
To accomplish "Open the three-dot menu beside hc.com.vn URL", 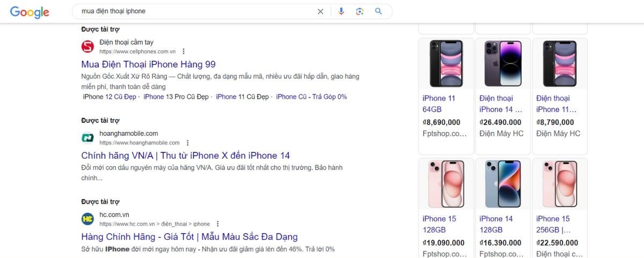I will (x=217, y=224).
